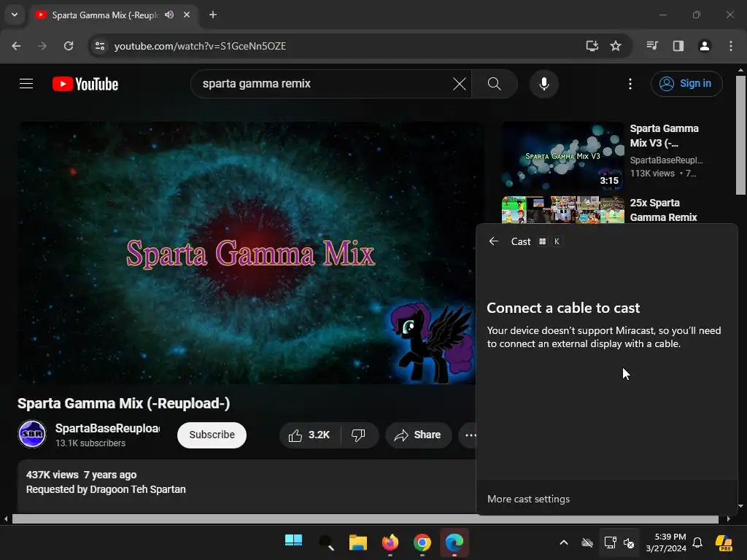Click the youtube.com URL address field

coord(200,46)
